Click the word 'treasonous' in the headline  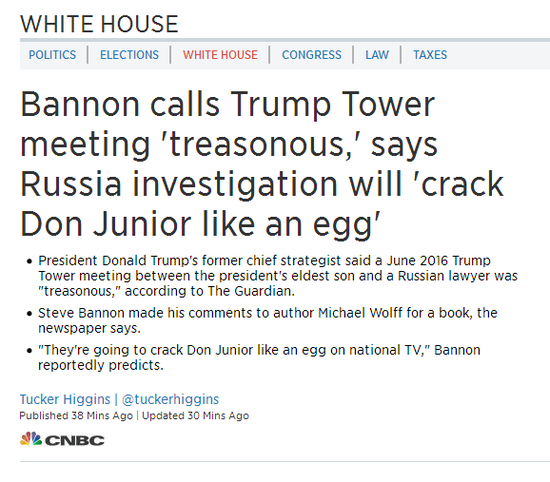(256, 144)
